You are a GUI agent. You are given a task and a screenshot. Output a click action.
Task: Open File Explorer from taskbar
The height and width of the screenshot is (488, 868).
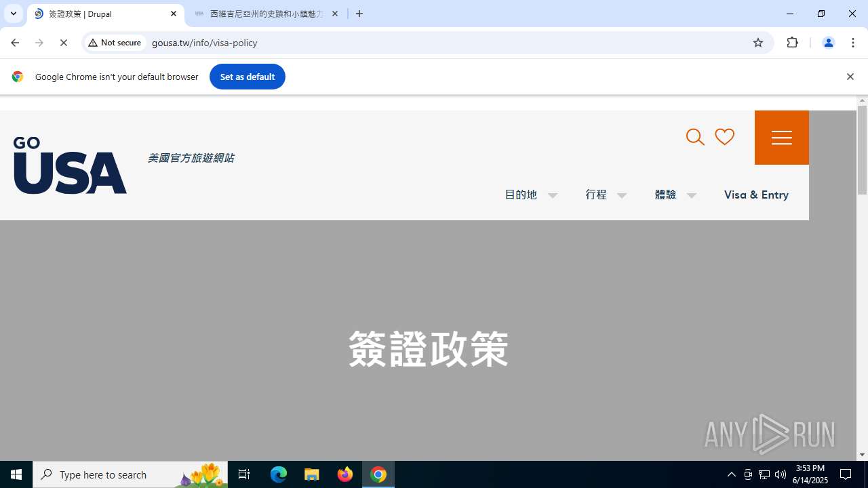tap(312, 474)
